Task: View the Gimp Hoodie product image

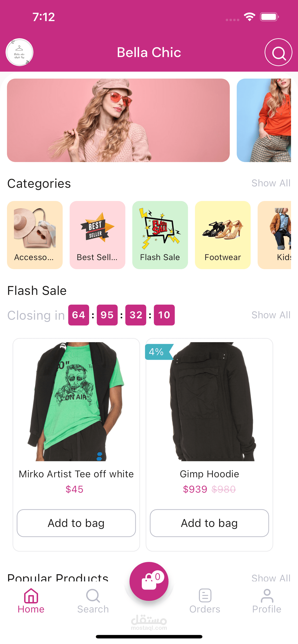Action: point(209,402)
